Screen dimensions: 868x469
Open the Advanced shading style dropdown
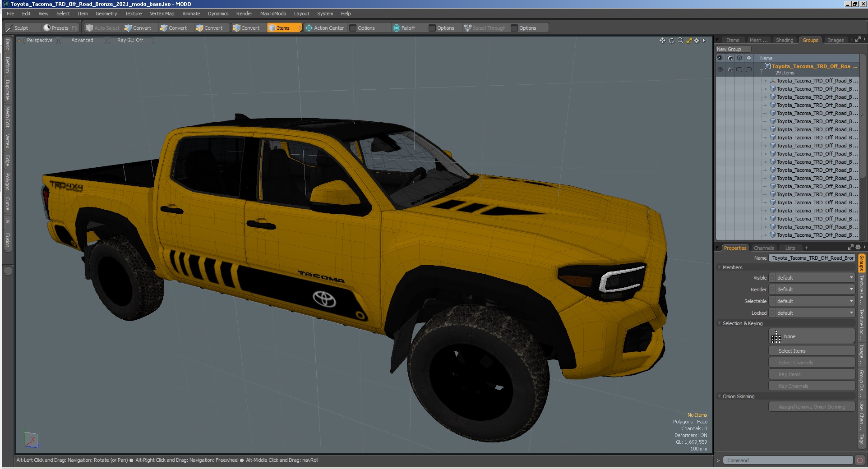[83, 40]
